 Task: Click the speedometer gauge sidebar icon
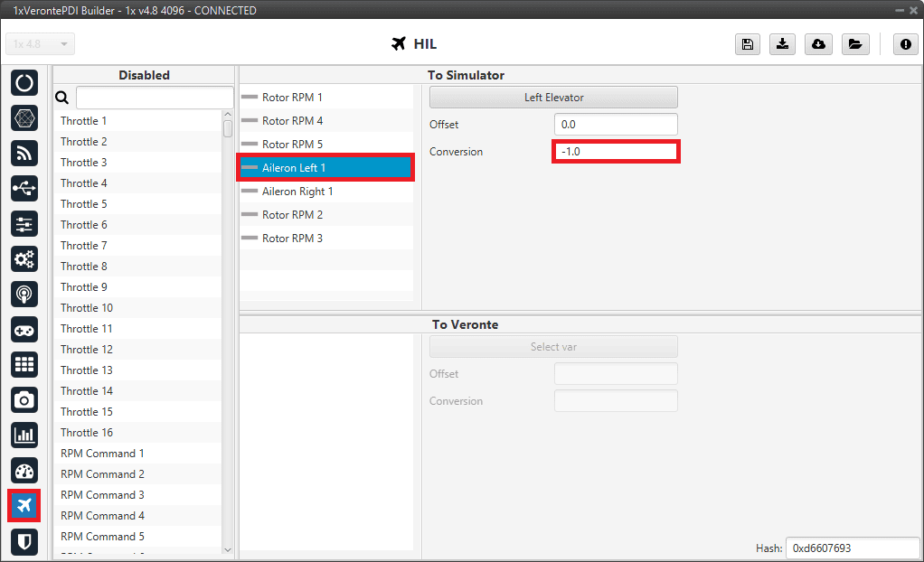coord(24,470)
